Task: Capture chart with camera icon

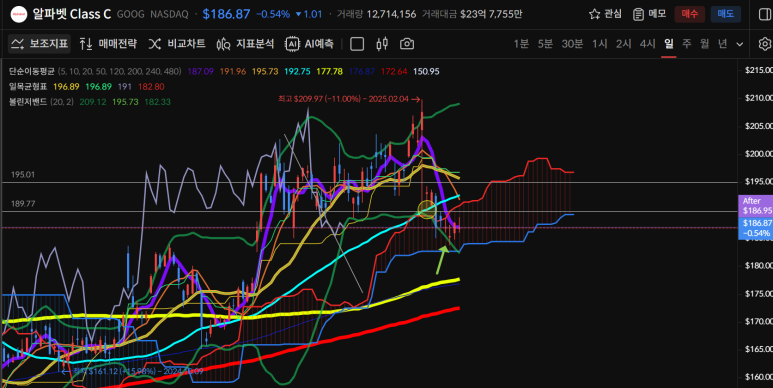Action: [x=407, y=44]
